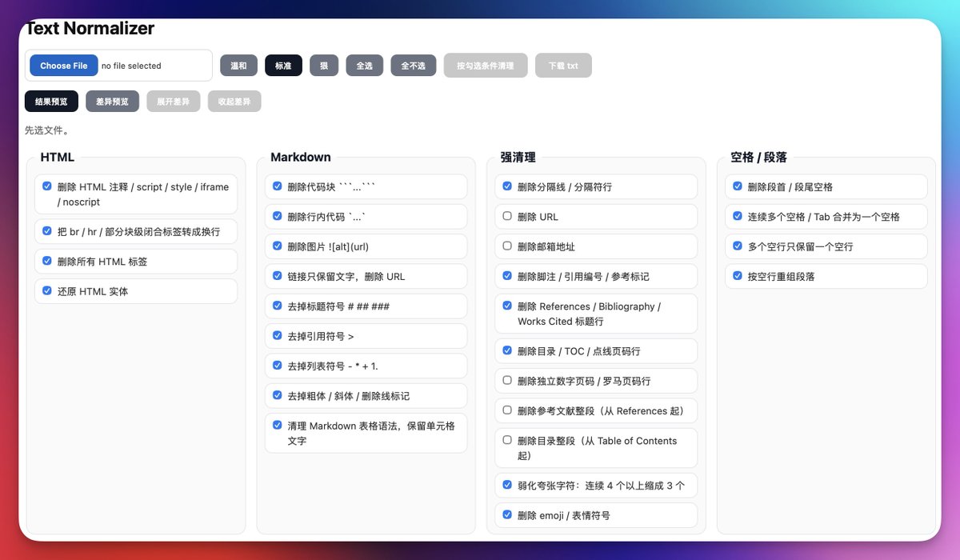Screen dimensions: 960x560
Task: Click the 按勾选条件清理 button
Action: [486, 66]
